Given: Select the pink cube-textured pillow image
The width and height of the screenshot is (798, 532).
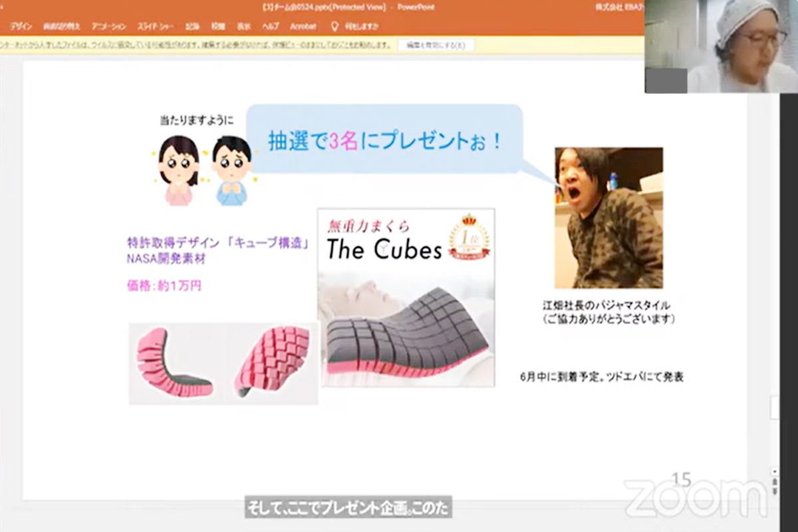Looking at the screenshot, I should click(272, 361).
